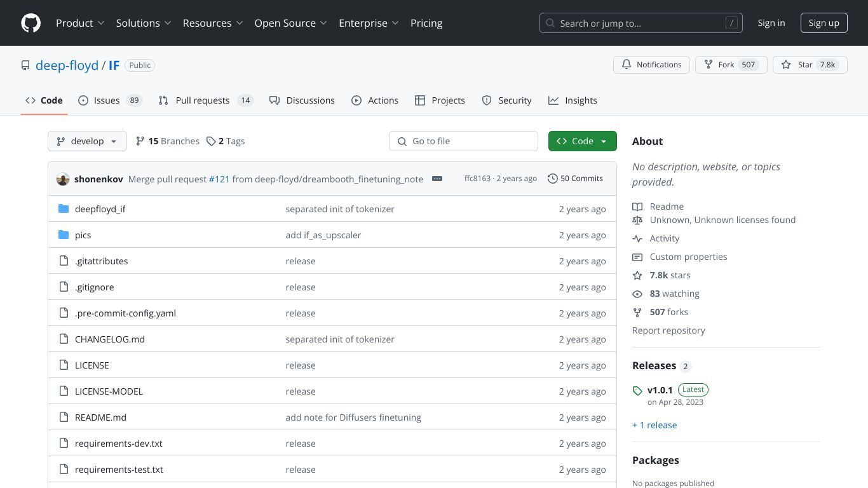Click the Tags tag icon
This screenshot has height=488, width=868.
click(211, 141)
